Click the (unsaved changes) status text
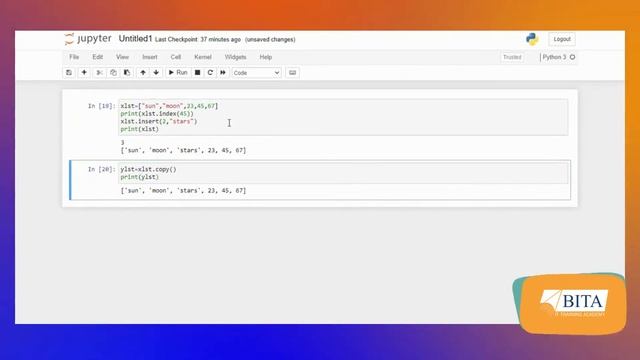This screenshot has width=640, height=360. [x=270, y=40]
